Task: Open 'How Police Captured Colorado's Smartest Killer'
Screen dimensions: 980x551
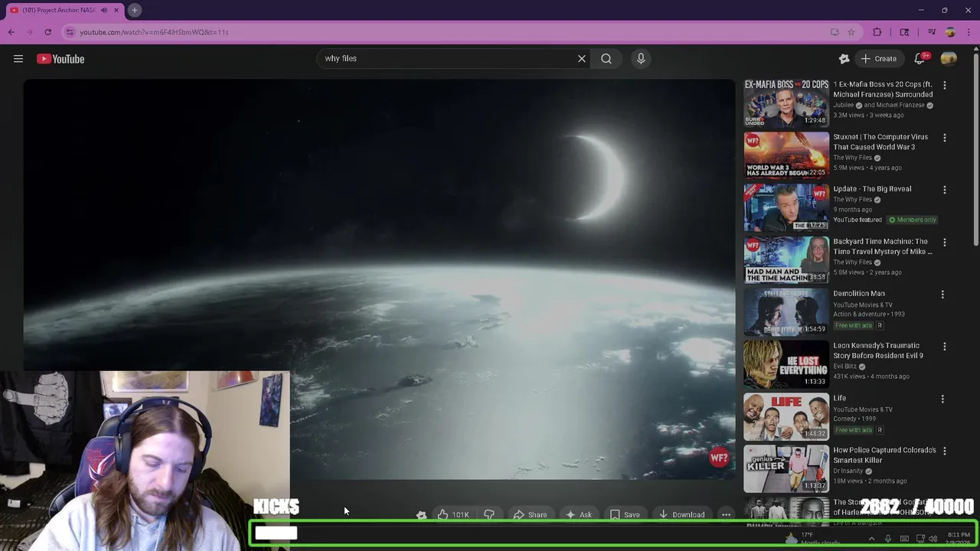Action: (x=884, y=455)
